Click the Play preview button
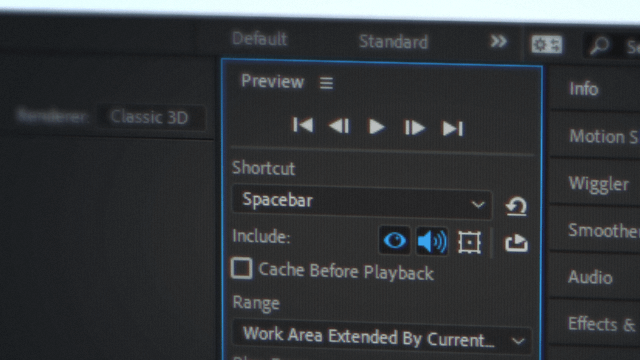 click(376, 127)
